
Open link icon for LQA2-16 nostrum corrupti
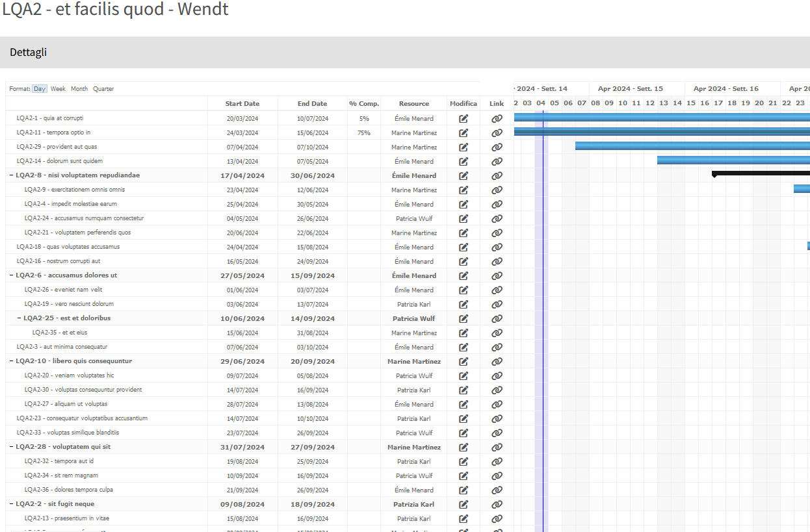point(497,262)
